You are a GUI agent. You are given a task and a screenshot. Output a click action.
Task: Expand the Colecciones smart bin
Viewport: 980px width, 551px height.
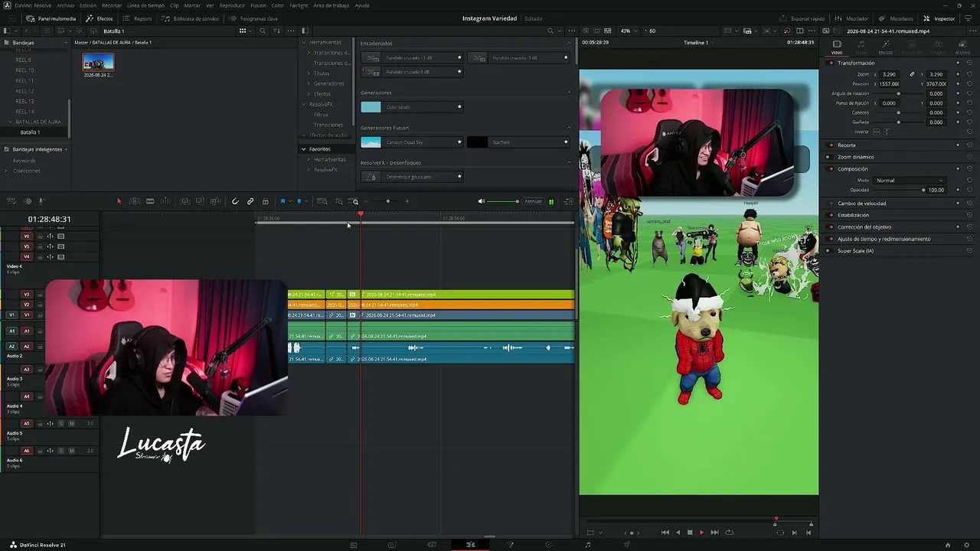pyautogui.click(x=8, y=171)
